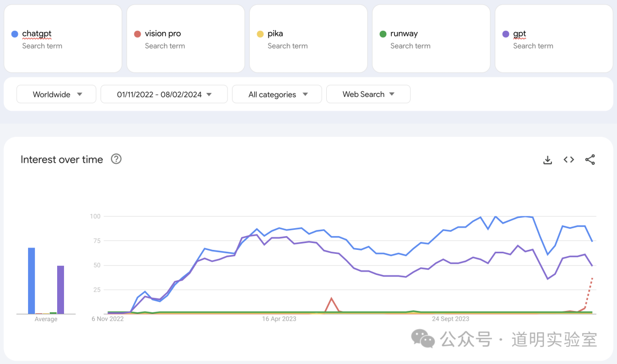Image resolution: width=617 pixels, height=364 pixels.
Task: Share the Interest over time chart
Action: pyautogui.click(x=590, y=160)
